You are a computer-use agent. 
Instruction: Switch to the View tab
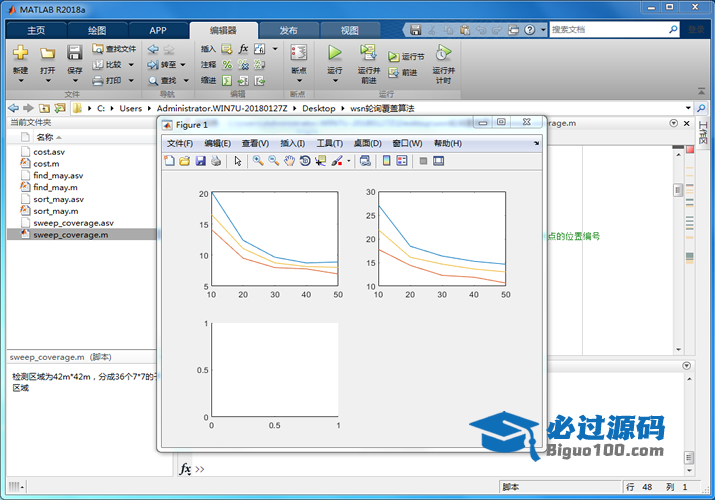point(350,31)
